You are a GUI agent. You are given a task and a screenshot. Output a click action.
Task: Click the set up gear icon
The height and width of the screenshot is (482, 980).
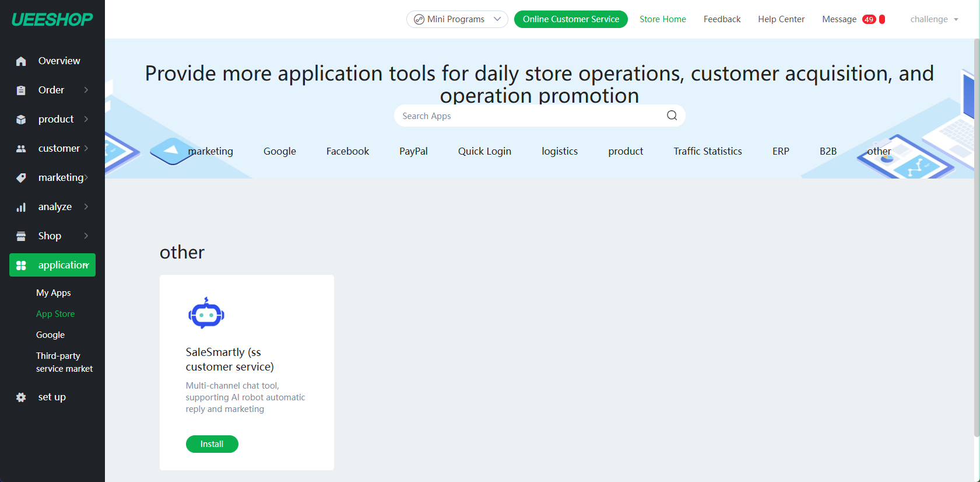(x=21, y=397)
